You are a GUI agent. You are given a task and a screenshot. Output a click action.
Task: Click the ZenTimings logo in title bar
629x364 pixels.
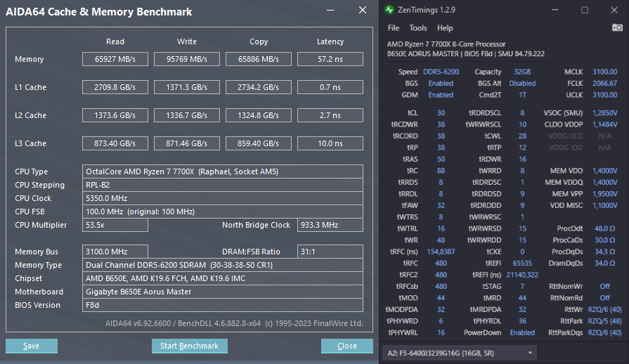[x=390, y=10]
